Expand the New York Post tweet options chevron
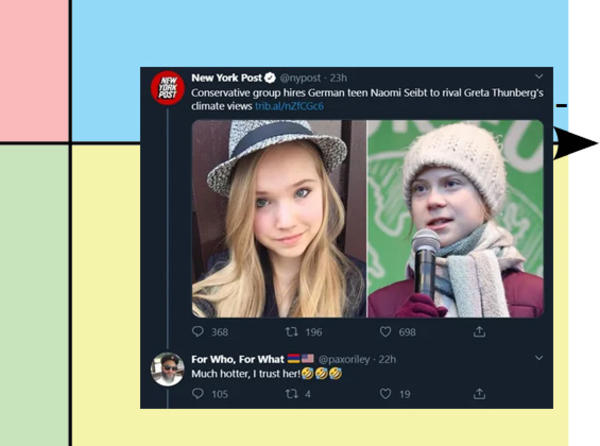This screenshot has width=600, height=446. [x=539, y=76]
